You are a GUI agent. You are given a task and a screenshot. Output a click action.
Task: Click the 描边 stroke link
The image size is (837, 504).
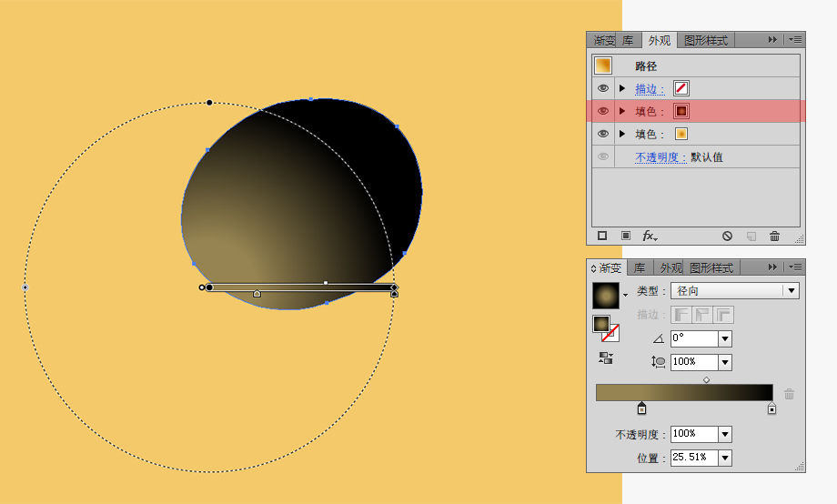click(649, 88)
